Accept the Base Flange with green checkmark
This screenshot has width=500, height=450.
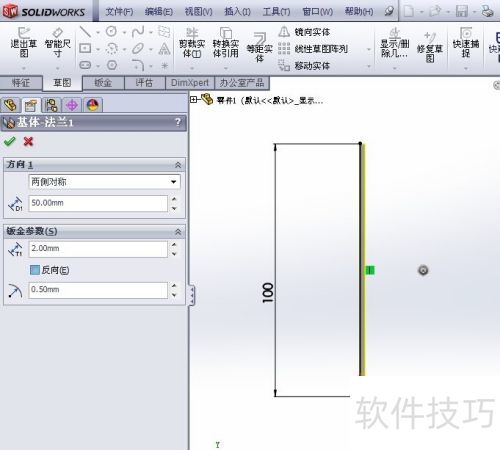tap(9, 141)
